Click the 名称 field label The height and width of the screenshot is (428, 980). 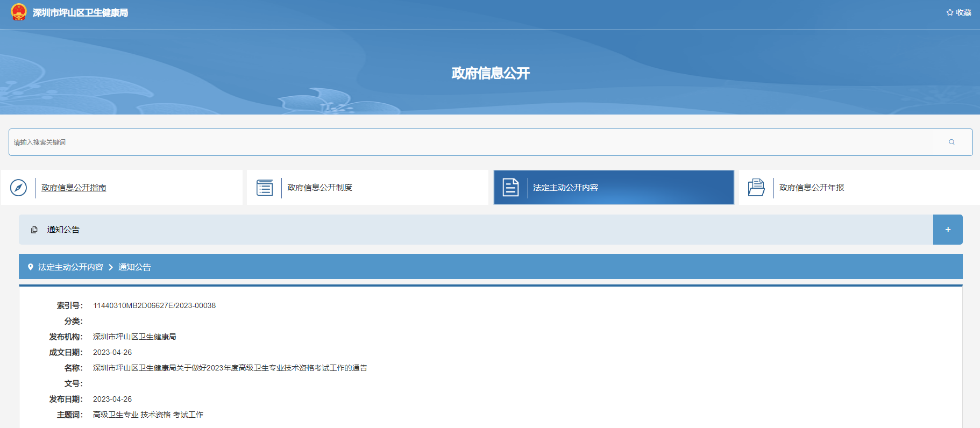[73, 368]
